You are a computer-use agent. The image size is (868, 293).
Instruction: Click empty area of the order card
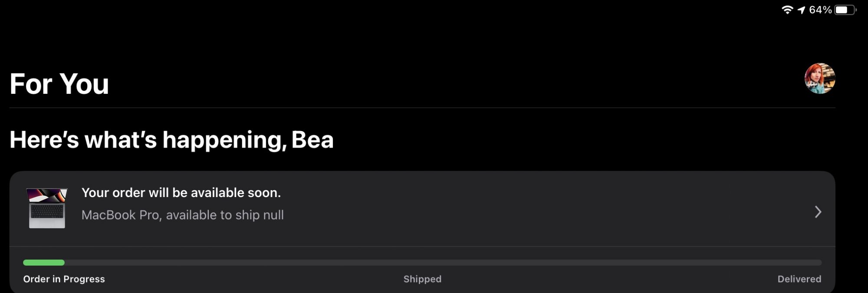coord(521,208)
